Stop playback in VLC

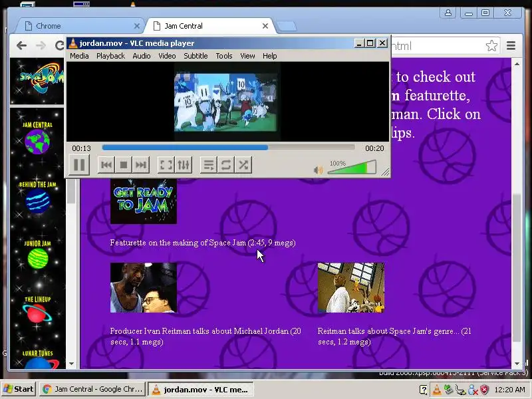click(124, 165)
